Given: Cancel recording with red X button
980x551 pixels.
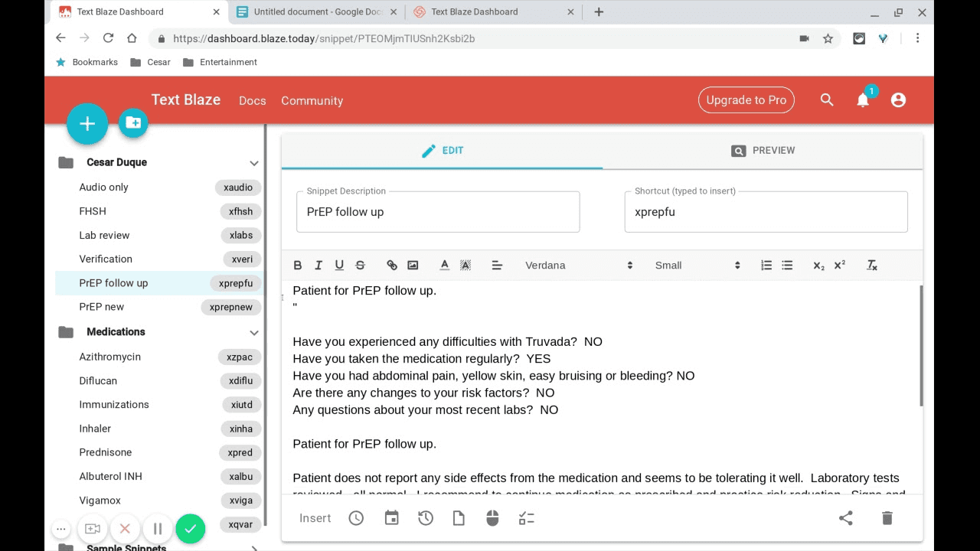Looking at the screenshot, I should click(125, 529).
